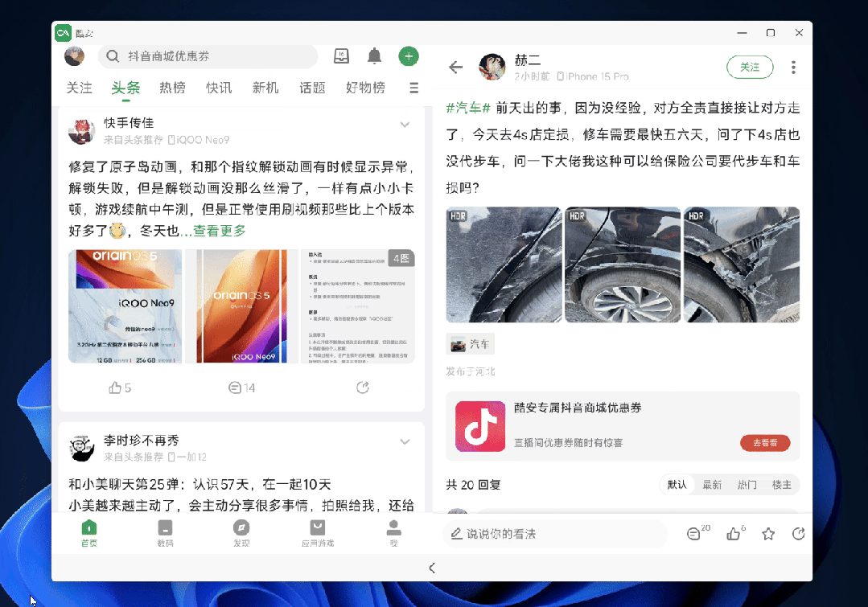Go to 首页 in bottom navigation
Viewport: 868px width, 607px height.
tap(89, 533)
